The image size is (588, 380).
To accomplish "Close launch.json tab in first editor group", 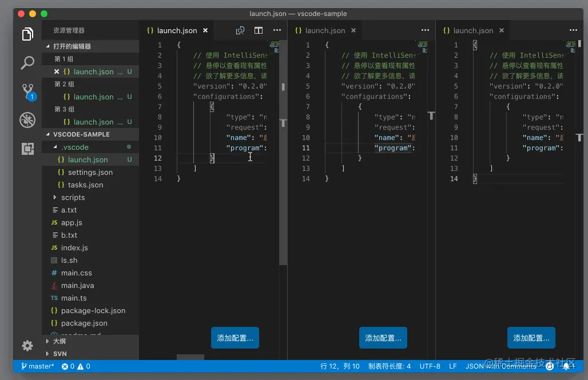I will tap(205, 30).
